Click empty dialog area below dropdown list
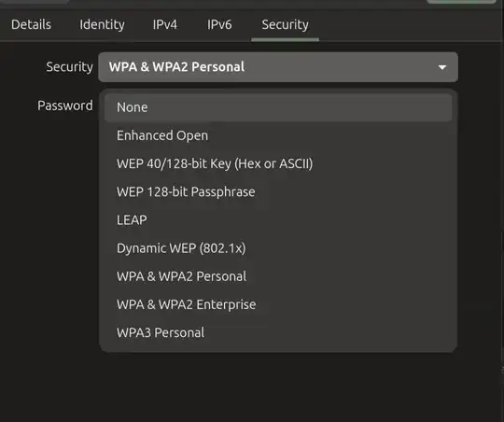The width and height of the screenshot is (504, 422). [278, 386]
